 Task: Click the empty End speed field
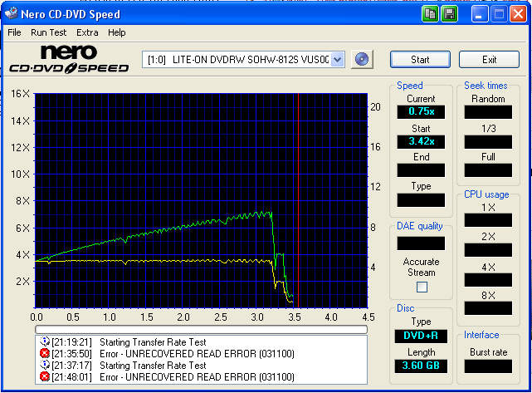coord(421,169)
